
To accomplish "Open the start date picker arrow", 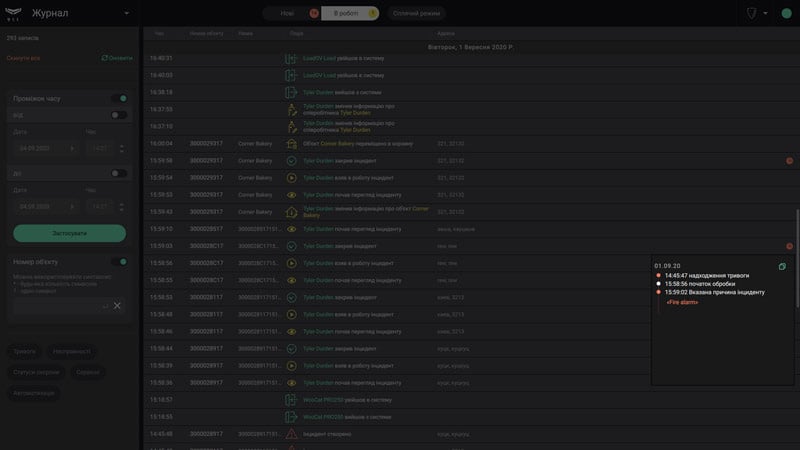I will (x=72, y=148).
